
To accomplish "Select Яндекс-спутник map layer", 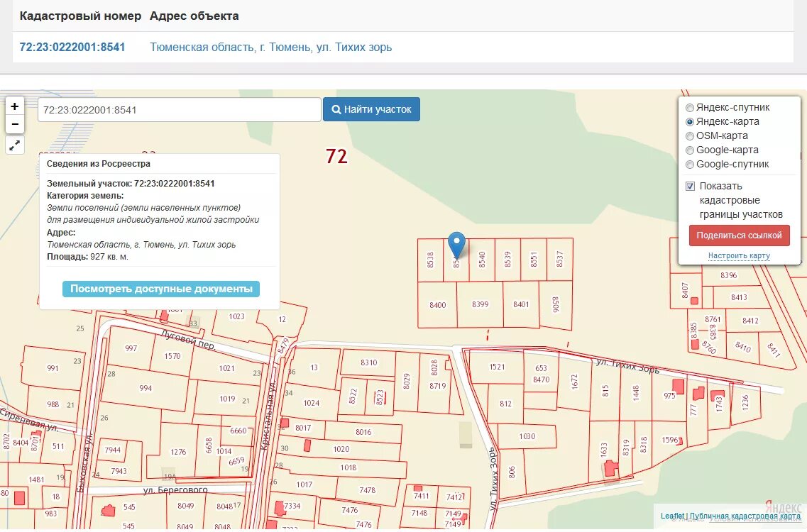I will point(690,108).
